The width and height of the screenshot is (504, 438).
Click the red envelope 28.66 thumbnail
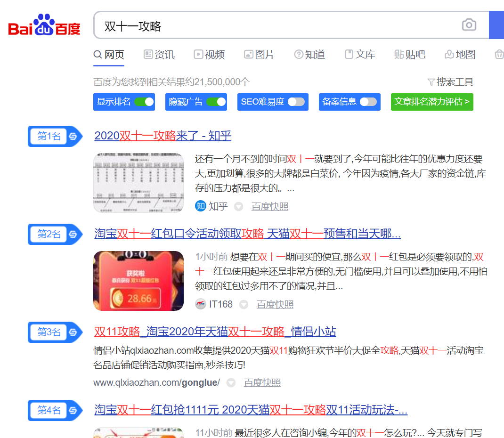(x=138, y=281)
